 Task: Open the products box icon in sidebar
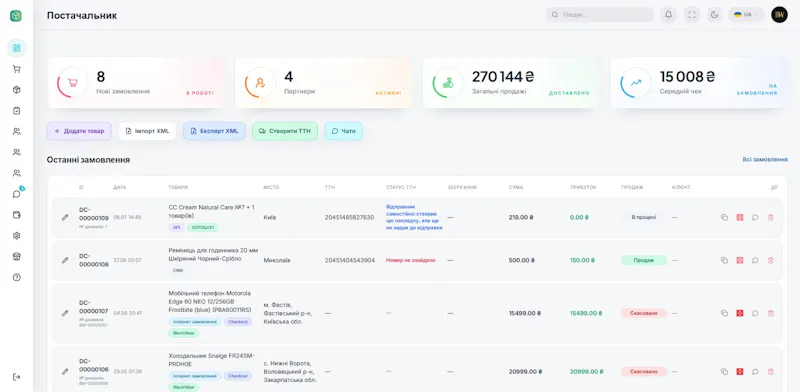pyautogui.click(x=16, y=90)
